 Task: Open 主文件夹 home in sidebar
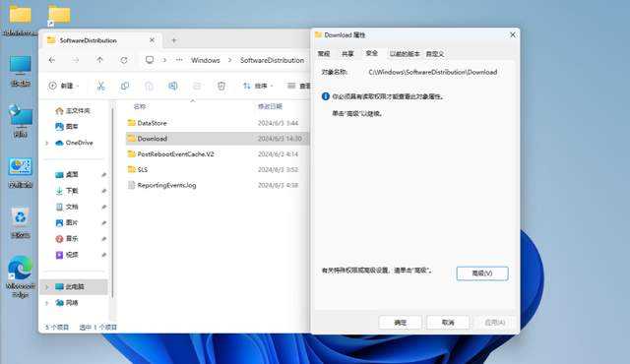tap(73, 111)
